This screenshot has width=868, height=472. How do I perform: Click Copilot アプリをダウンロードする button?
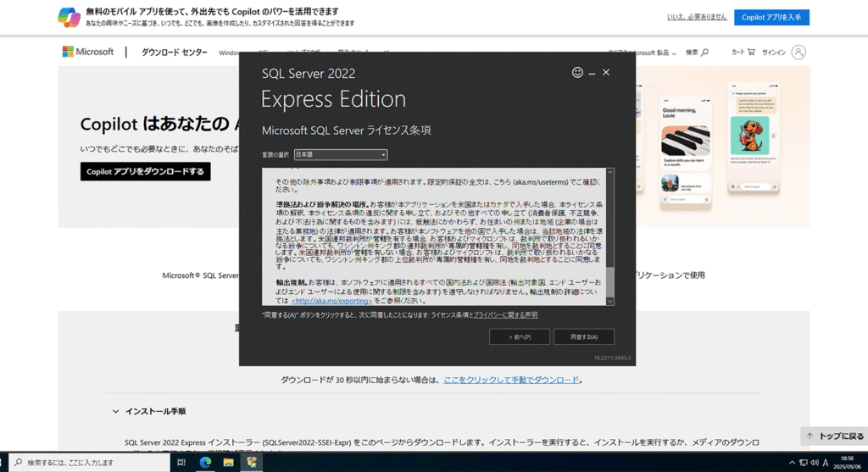(146, 171)
